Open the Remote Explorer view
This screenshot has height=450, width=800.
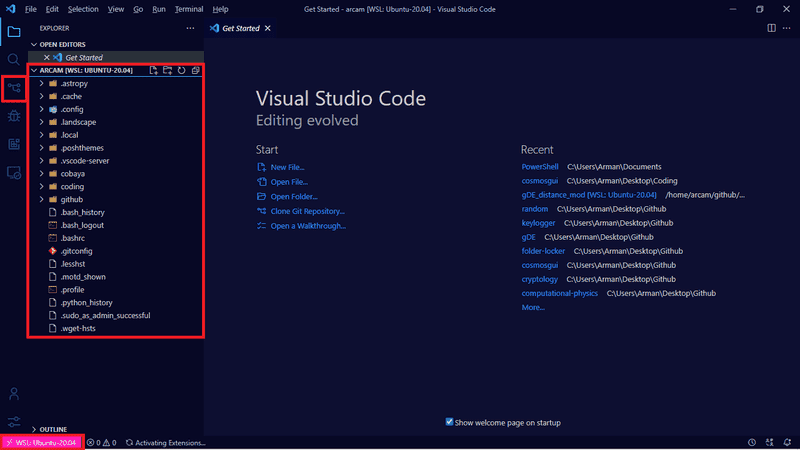[14, 172]
